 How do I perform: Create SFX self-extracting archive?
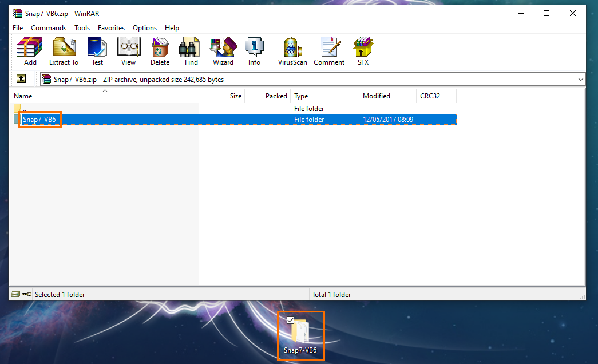(363, 51)
